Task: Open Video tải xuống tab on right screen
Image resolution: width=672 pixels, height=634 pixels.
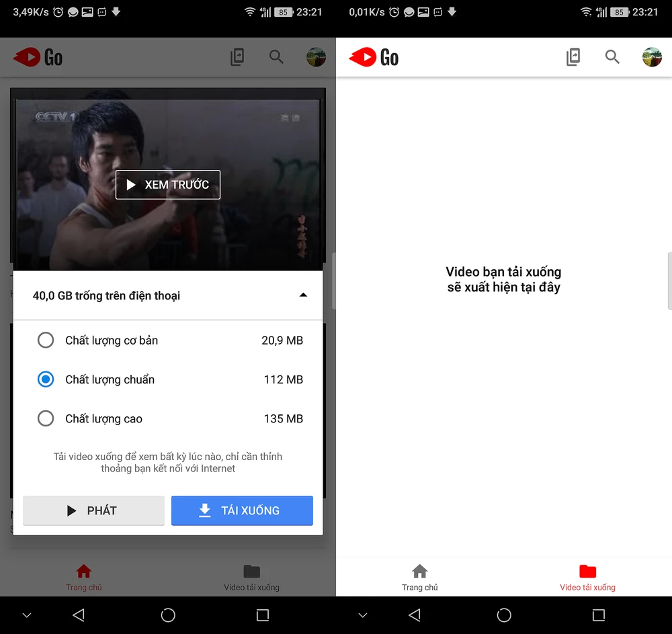Action: [587, 578]
